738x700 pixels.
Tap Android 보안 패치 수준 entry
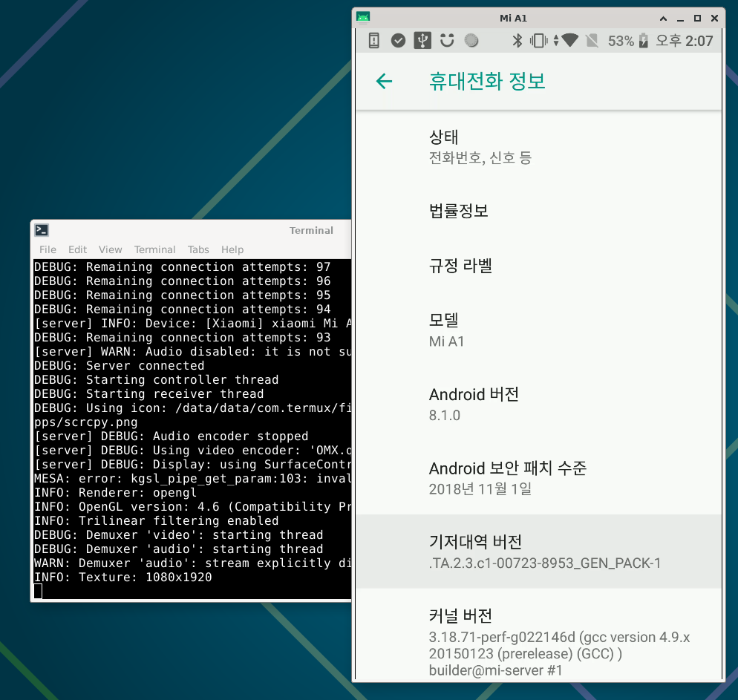(538, 477)
